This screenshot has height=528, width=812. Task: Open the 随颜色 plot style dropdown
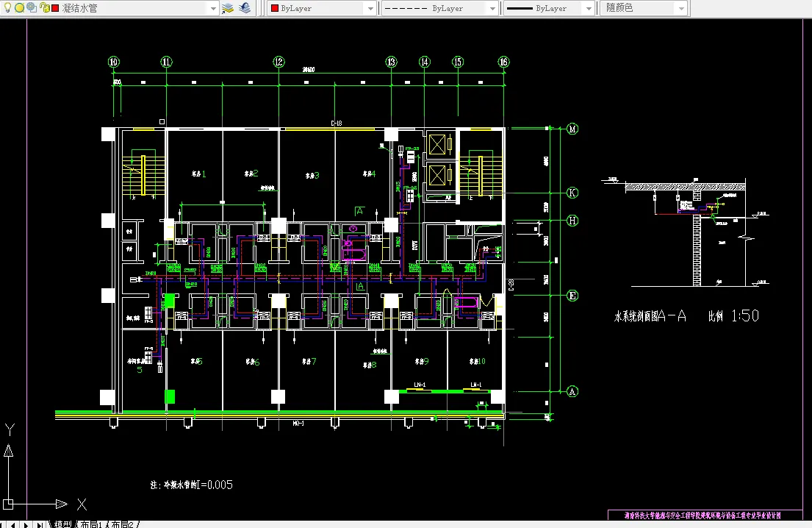[681, 9]
